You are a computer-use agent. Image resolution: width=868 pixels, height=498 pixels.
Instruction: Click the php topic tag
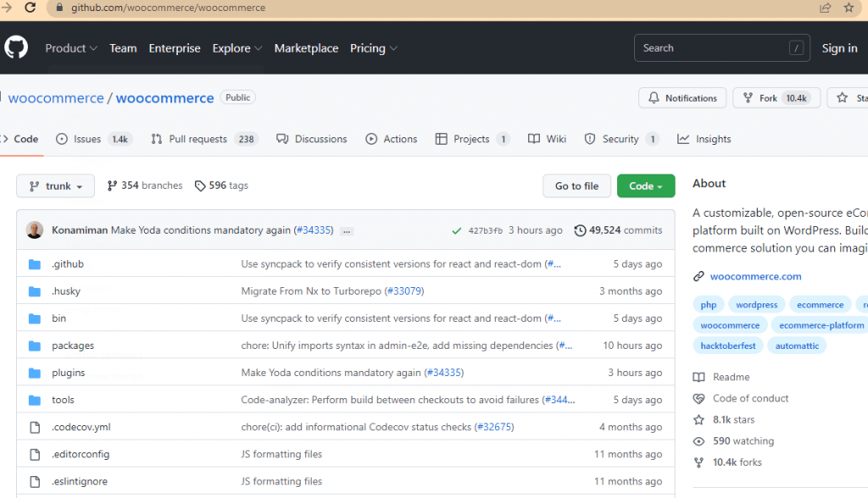[x=708, y=305]
